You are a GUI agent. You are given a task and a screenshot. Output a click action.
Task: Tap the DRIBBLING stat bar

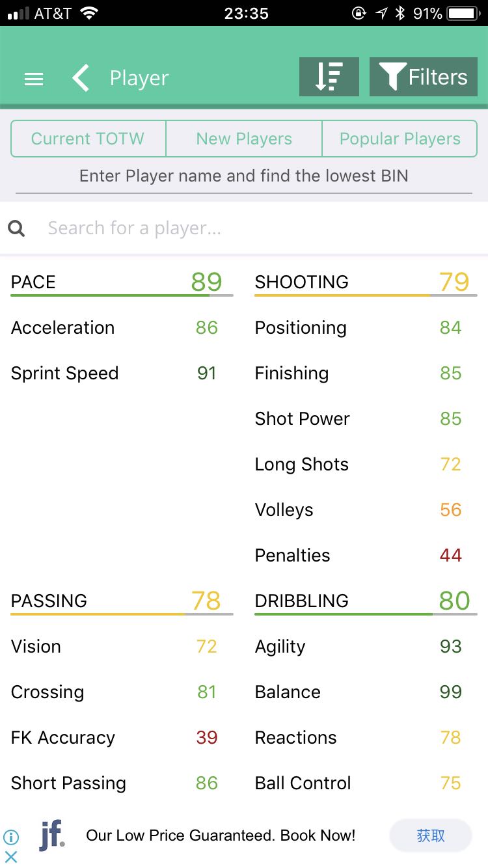click(x=366, y=614)
